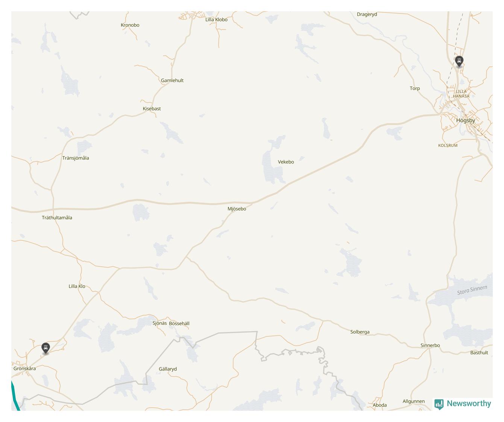Viewport: 504px width, 422px height.
Task: Click the Solberga village label
Action: 360,332
